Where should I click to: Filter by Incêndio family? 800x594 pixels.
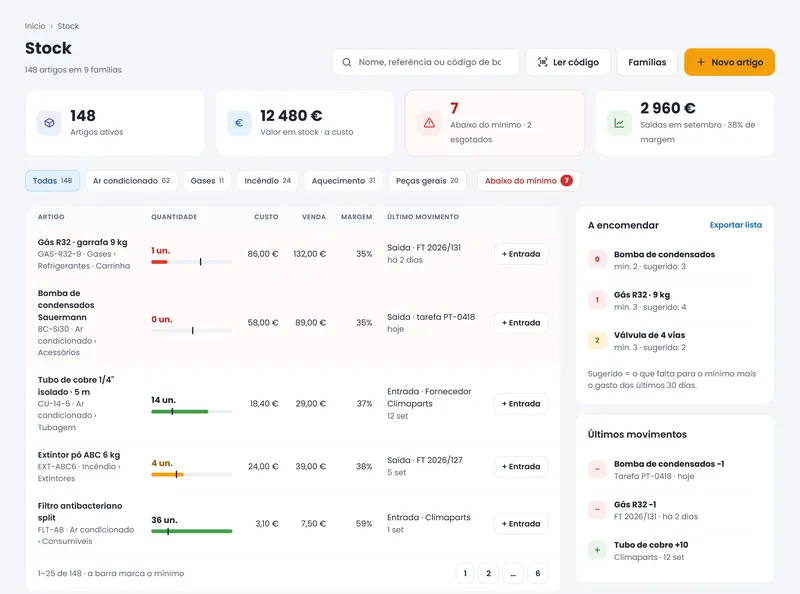pyautogui.click(x=267, y=181)
